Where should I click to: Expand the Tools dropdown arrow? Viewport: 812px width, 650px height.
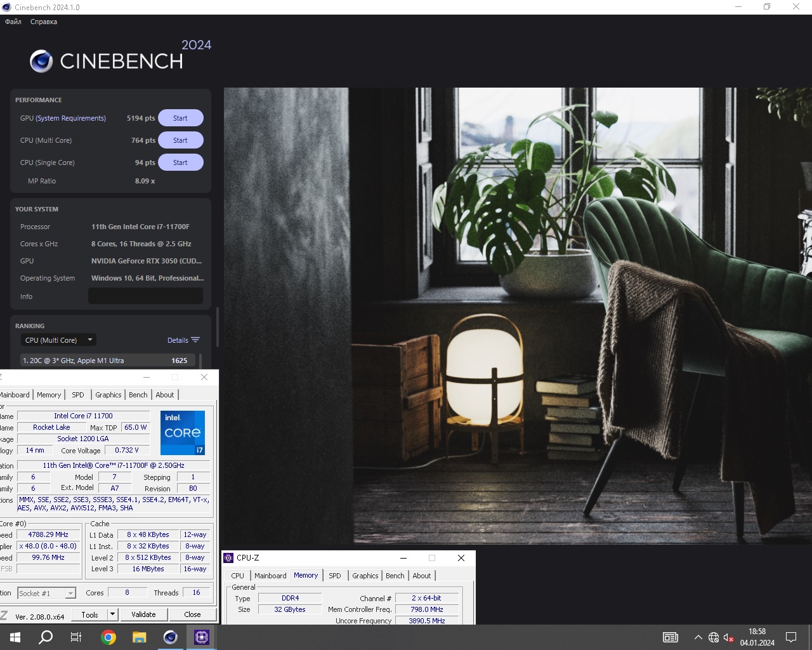(x=112, y=614)
